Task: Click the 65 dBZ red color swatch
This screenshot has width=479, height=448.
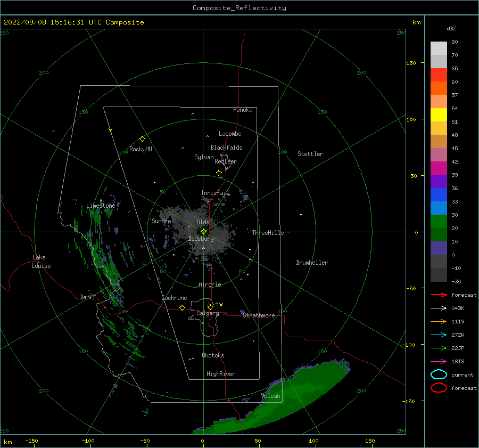Action: point(439,75)
